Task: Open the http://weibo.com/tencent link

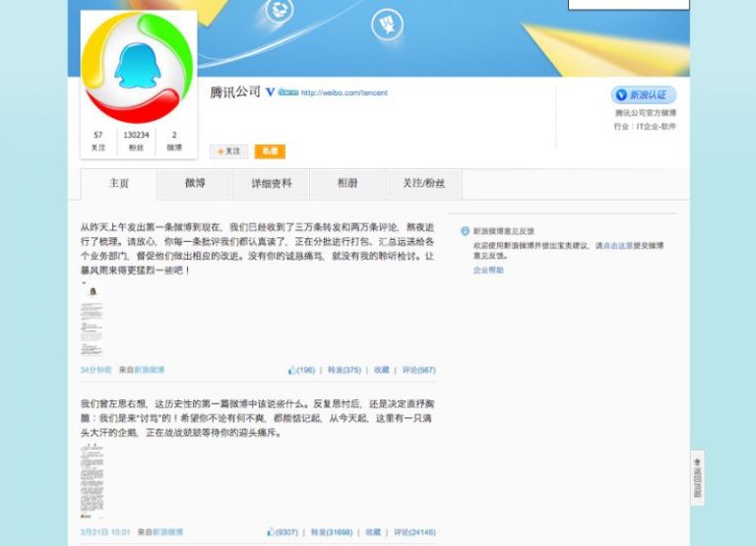Action: (x=345, y=92)
